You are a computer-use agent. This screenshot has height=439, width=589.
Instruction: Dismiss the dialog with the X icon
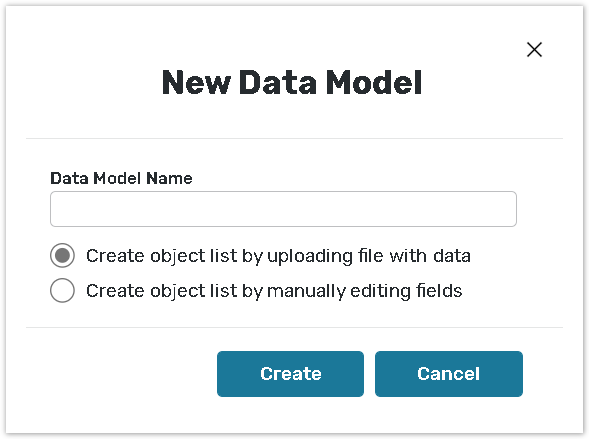click(x=534, y=50)
